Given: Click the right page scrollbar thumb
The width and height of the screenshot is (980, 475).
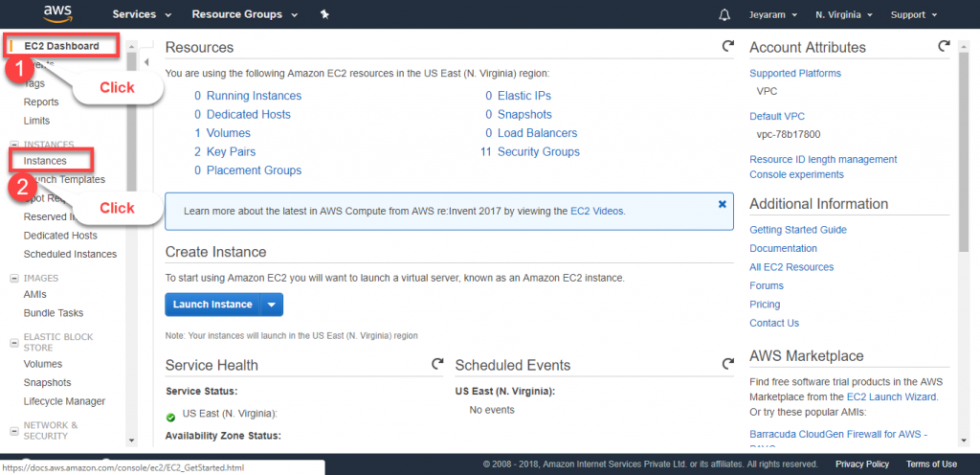Looking at the screenshot, I should click(963, 153).
